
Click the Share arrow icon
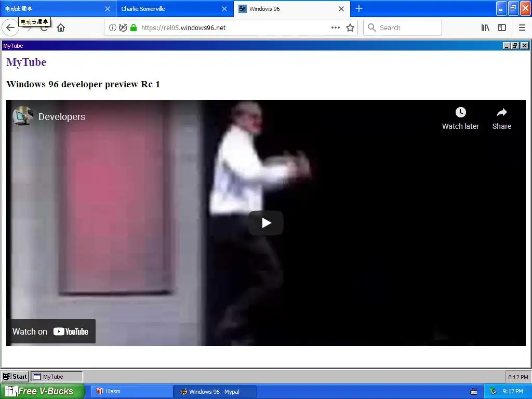tap(501, 112)
